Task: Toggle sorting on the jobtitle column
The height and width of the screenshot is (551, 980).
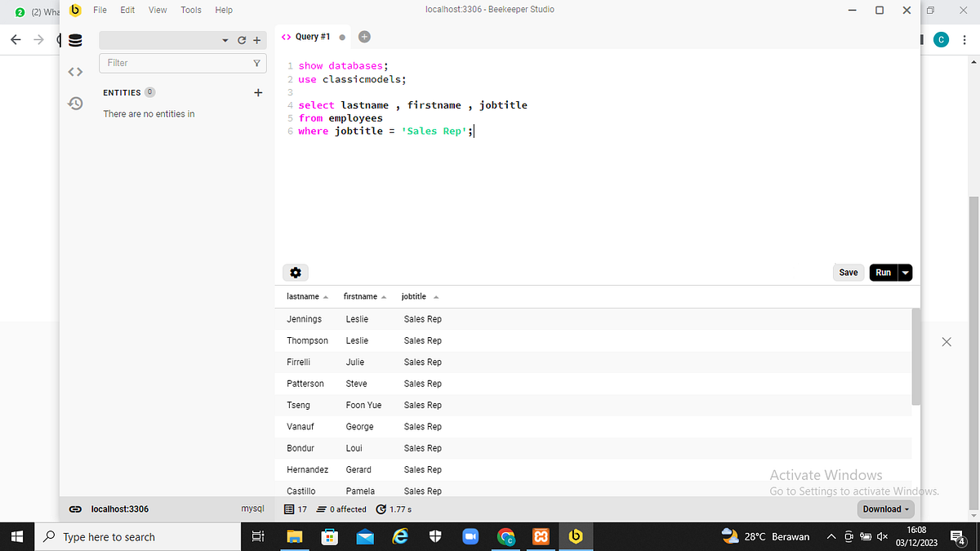Action: tap(413, 296)
